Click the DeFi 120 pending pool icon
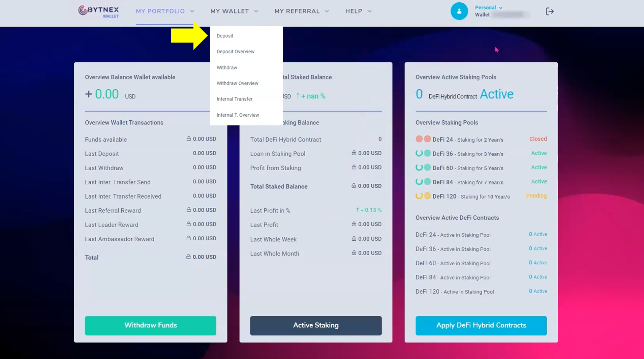 [x=419, y=196]
